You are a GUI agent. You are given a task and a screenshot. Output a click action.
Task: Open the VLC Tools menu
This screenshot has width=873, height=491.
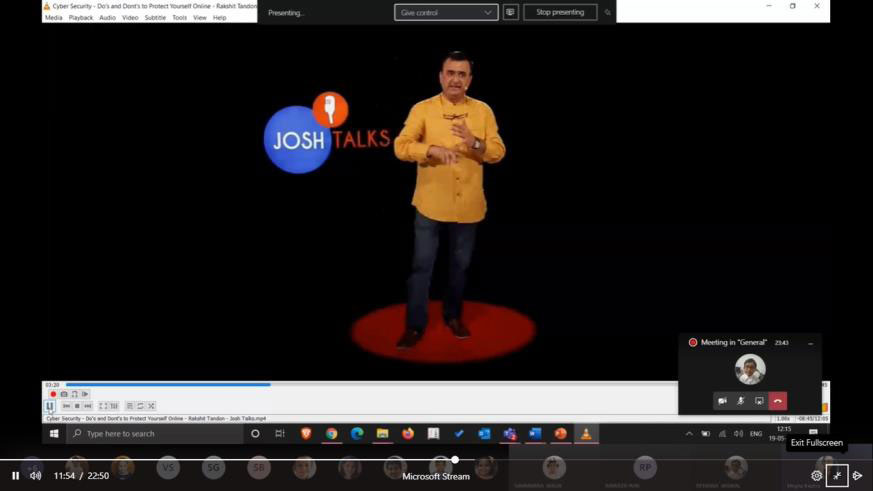pos(180,18)
